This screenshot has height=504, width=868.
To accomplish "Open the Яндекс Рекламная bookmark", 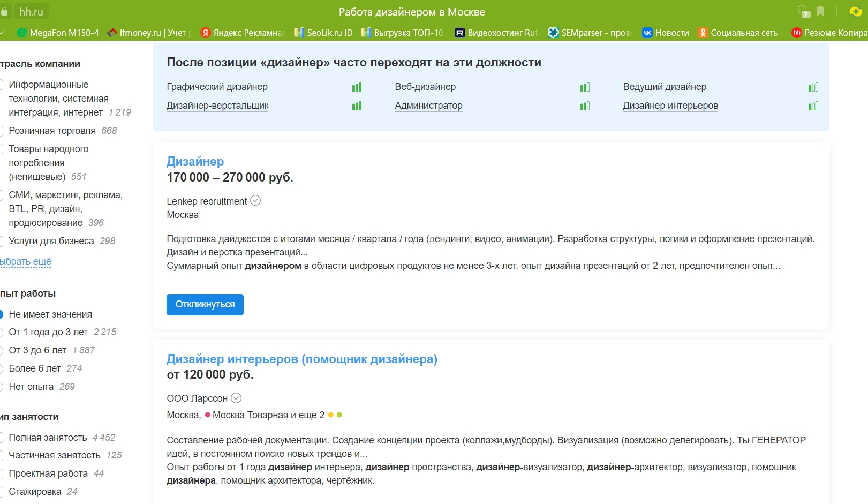I will coord(243,33).
